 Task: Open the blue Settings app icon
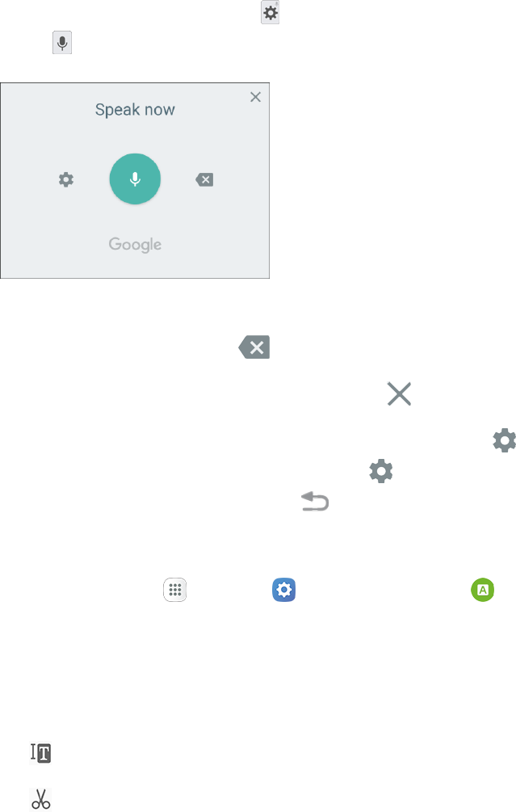[x=284, y=590]
